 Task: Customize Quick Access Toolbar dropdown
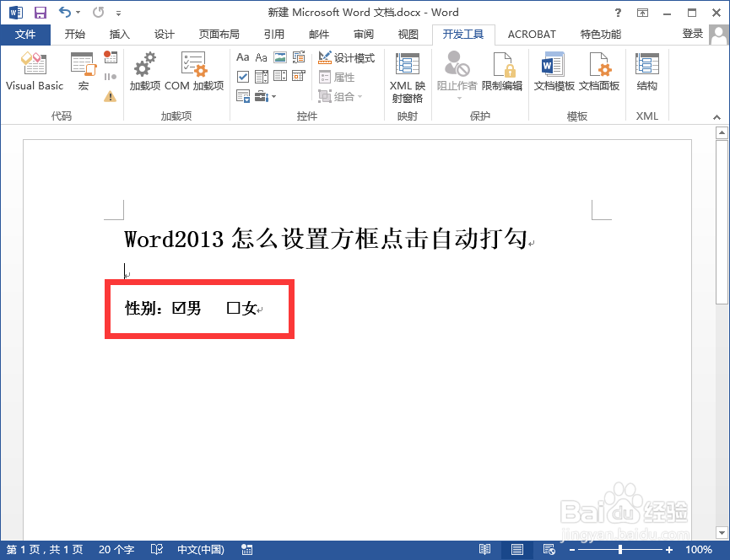[x=119, y=13]
